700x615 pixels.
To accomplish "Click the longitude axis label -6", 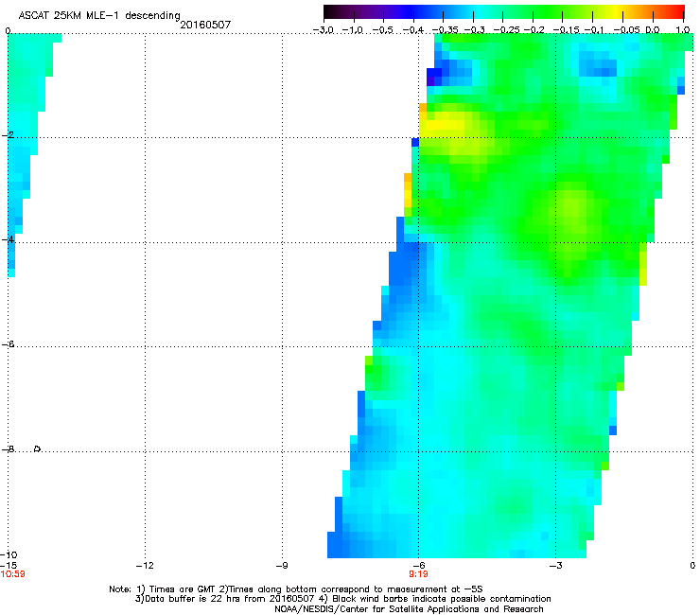I will coord(418,566).
